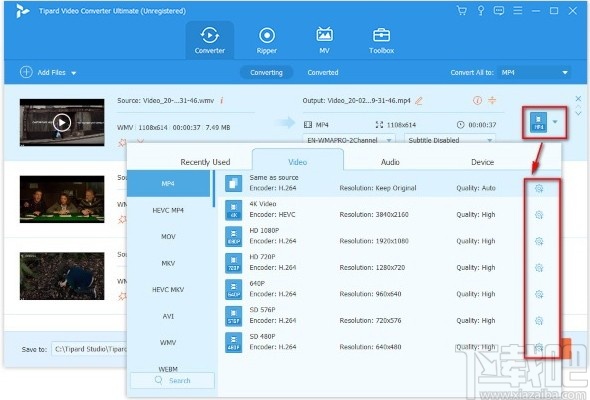This screenshot has height=400, width=590.
Task: Choose the Same as source profile
Action: coord(389,183)
